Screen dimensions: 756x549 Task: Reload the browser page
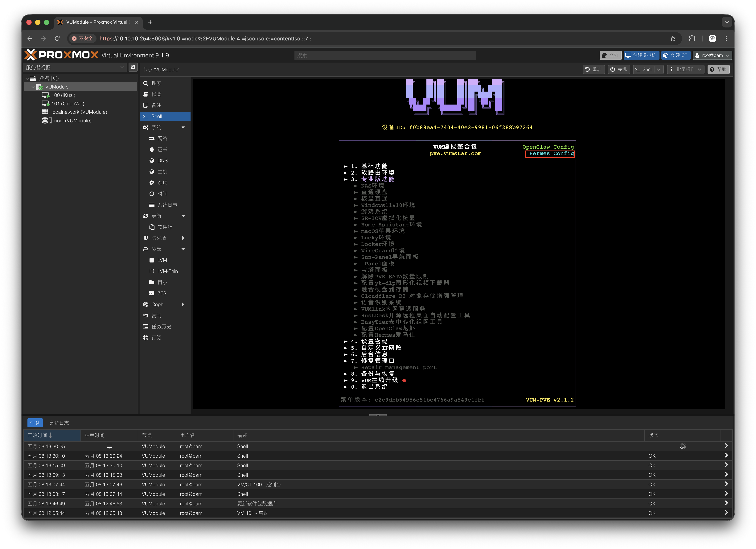point(57,38)
